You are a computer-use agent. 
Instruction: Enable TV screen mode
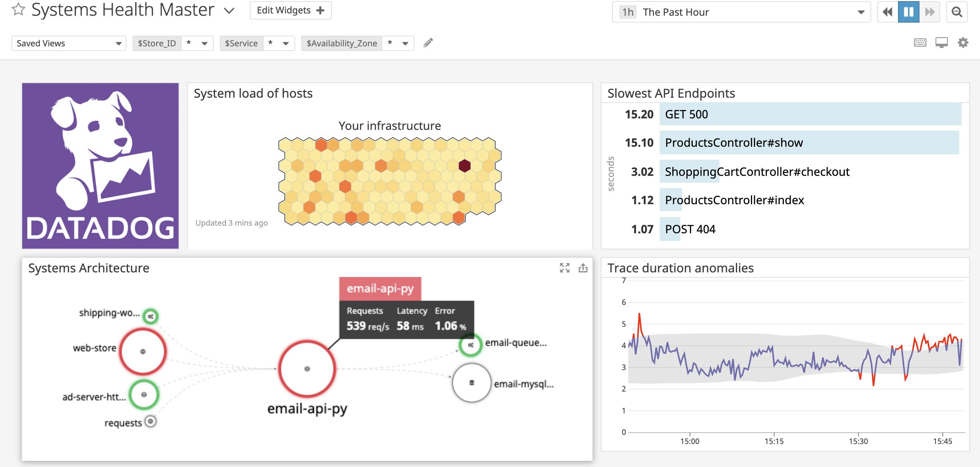click(x=942, y=43)
